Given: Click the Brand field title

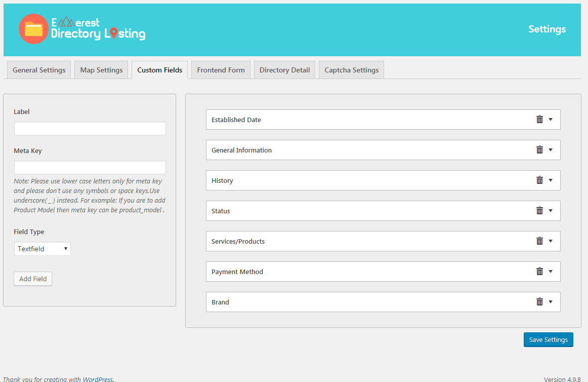Looking at the screenshot, I should pyautogui.click(x=220, y=302).
